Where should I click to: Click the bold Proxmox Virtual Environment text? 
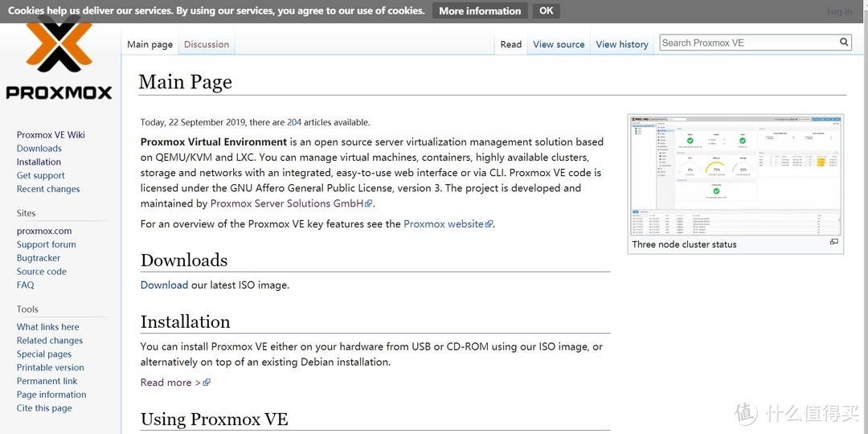214,141
